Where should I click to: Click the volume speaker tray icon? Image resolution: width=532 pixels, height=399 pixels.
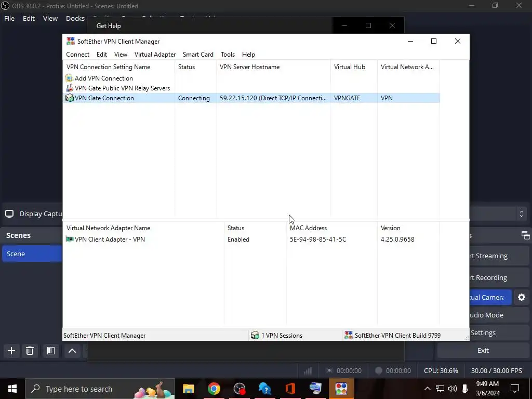[453, 389]
